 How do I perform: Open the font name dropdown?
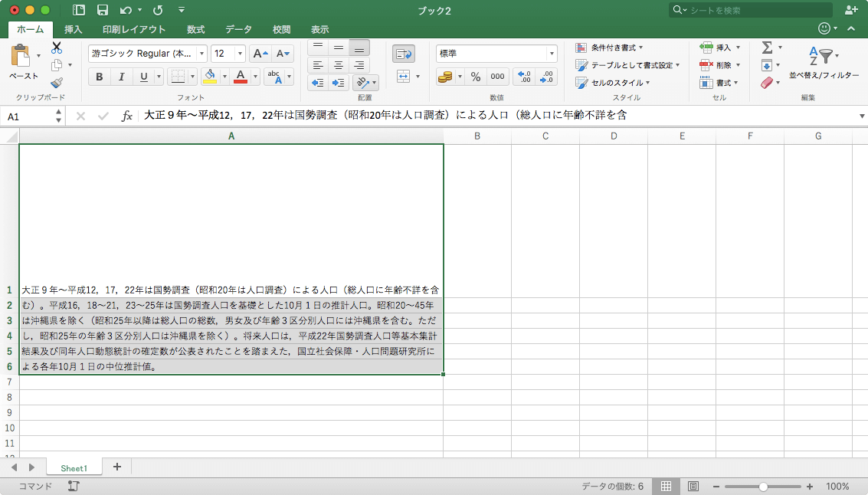tap(201, 54)
